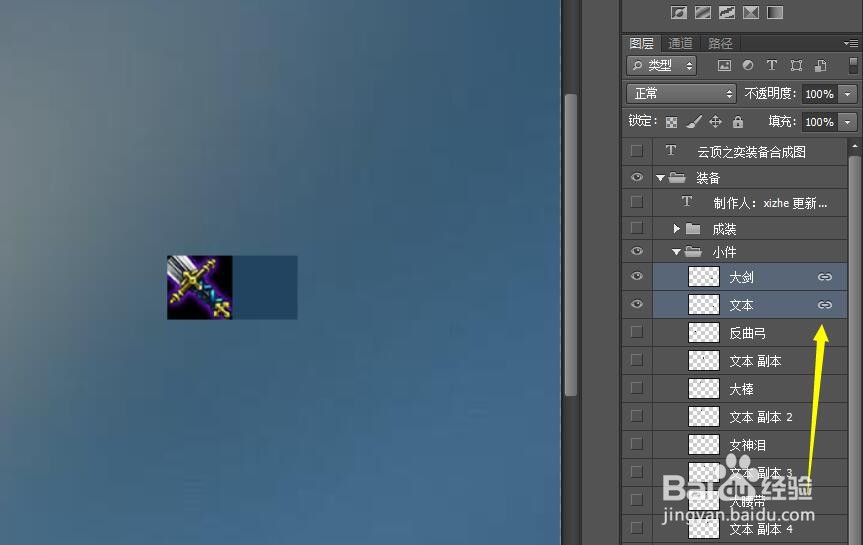Click the lock all padlock icon

pyautogui.click(x=738, y=122)
